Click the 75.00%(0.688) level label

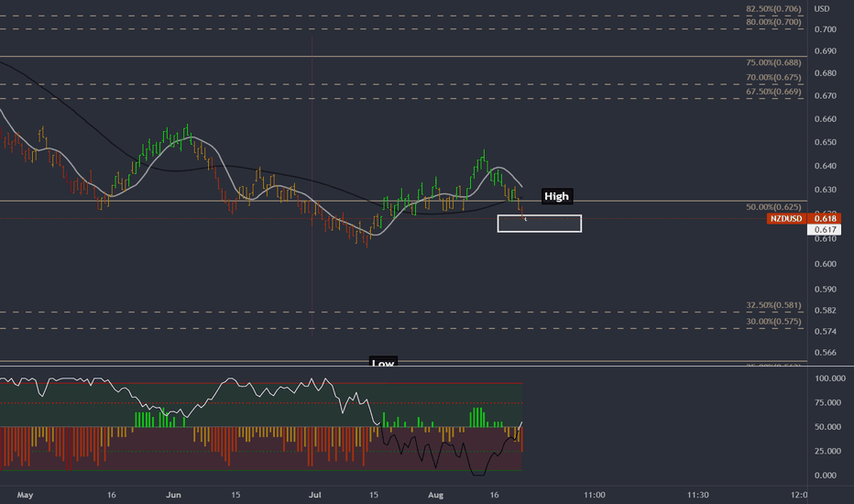pos(773,63)
